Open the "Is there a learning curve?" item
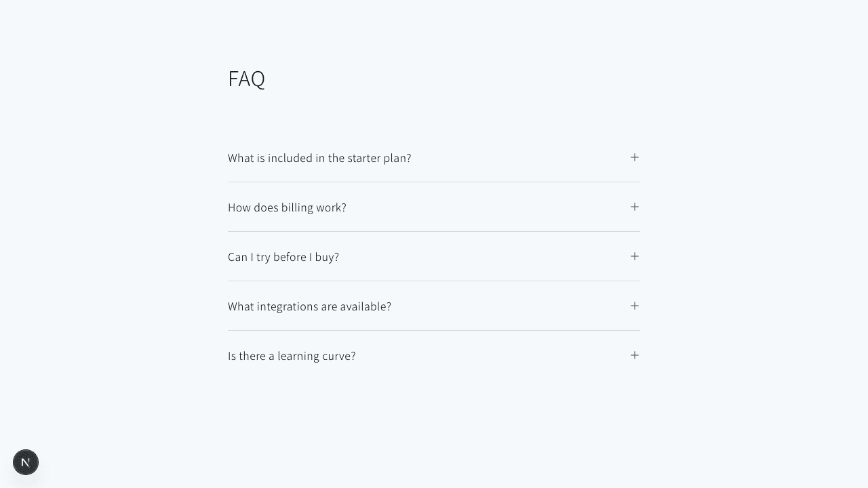This screenshot has width=868, height=488. pos(292,356)
